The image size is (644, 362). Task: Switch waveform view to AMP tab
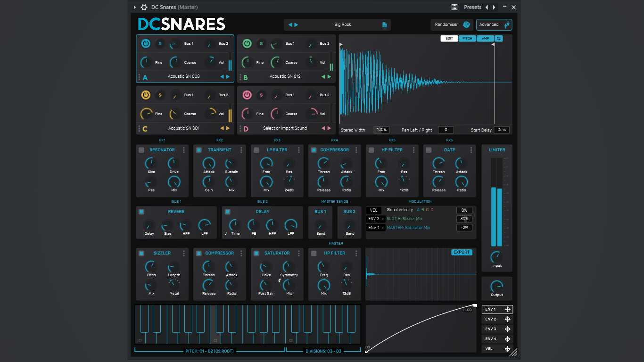click(485, 39)
